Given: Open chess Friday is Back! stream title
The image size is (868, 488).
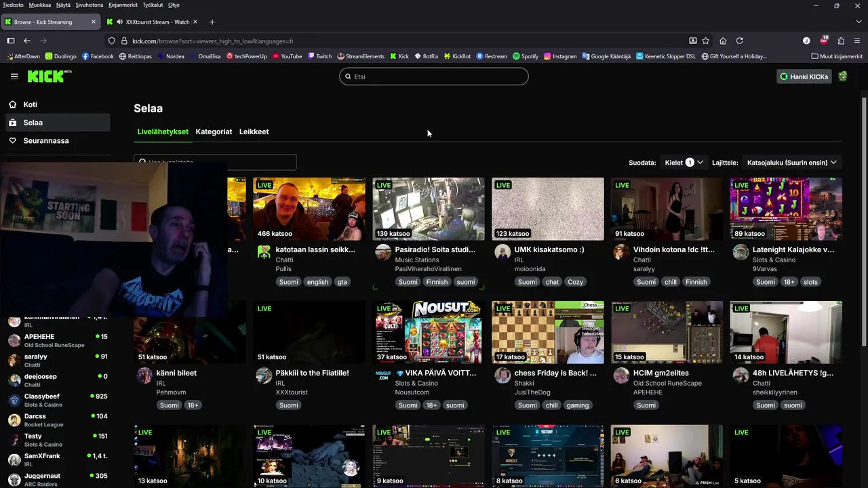Looking at the screenshot, I should pyautogui.click(x=555, y=373).
